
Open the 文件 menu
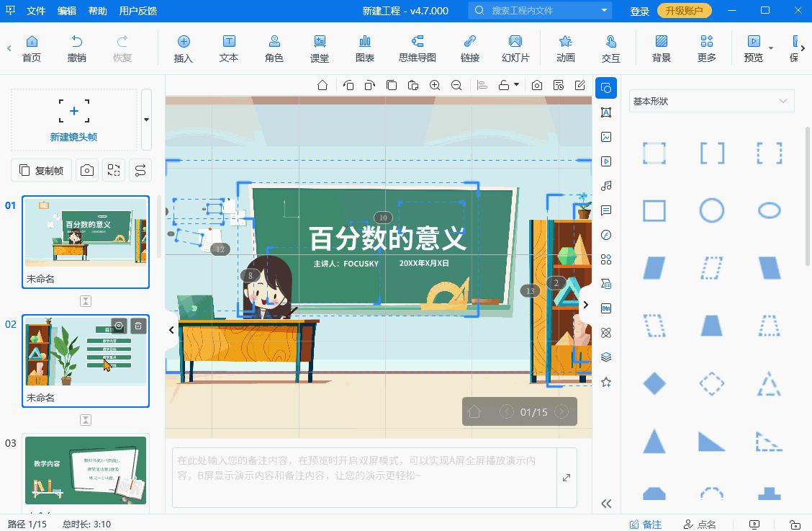pos(35,10)
